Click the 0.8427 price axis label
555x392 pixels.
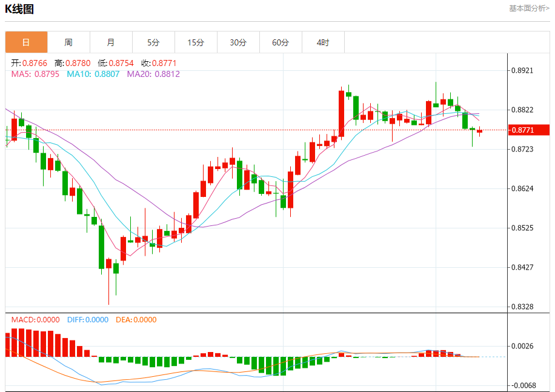coord(522,267)
